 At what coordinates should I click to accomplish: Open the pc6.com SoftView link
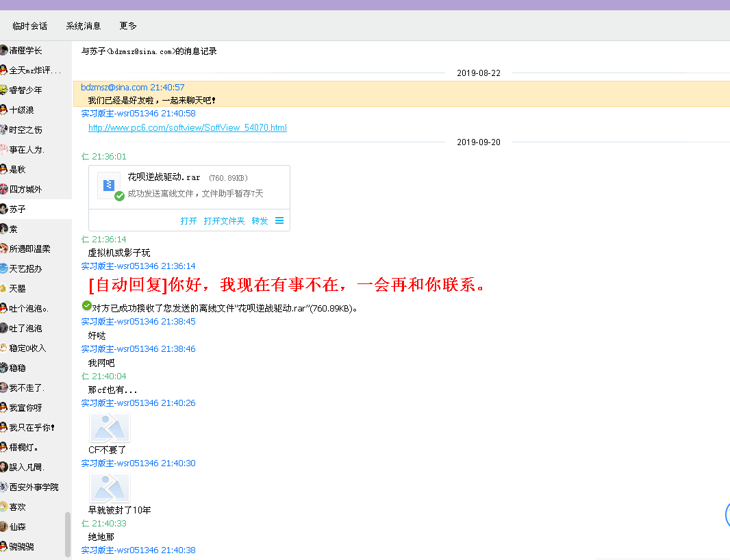(x=188, y=127)
